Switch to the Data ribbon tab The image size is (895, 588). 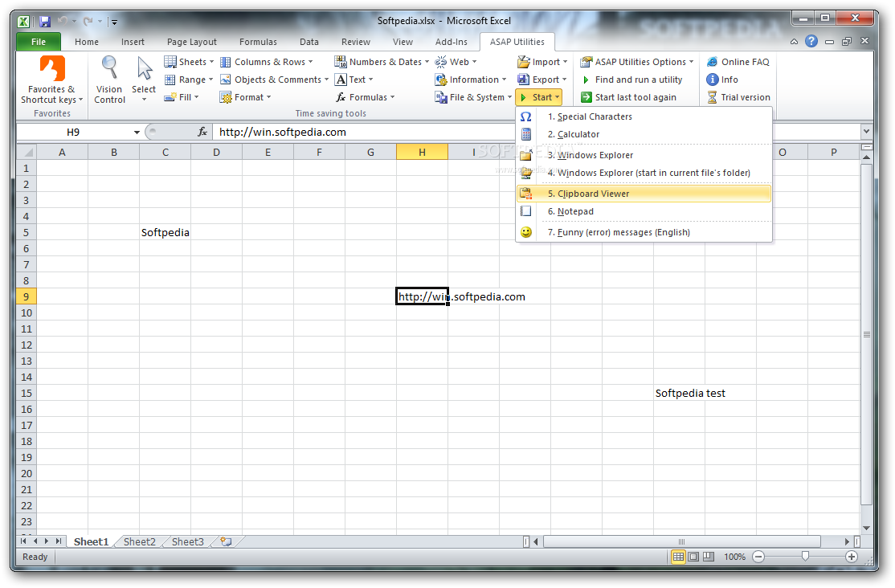click(x=309, y=42)
